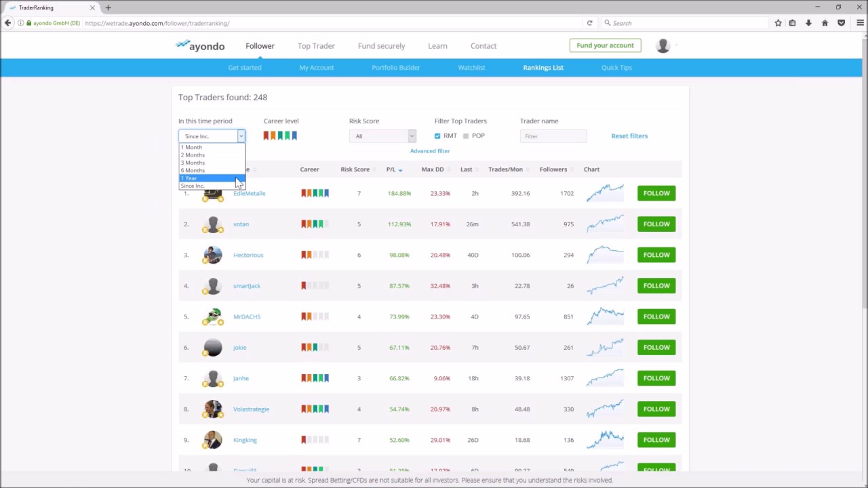Sort table by Max DD column
Viewport: 868px width, 488px height.
tap(433, 169)
